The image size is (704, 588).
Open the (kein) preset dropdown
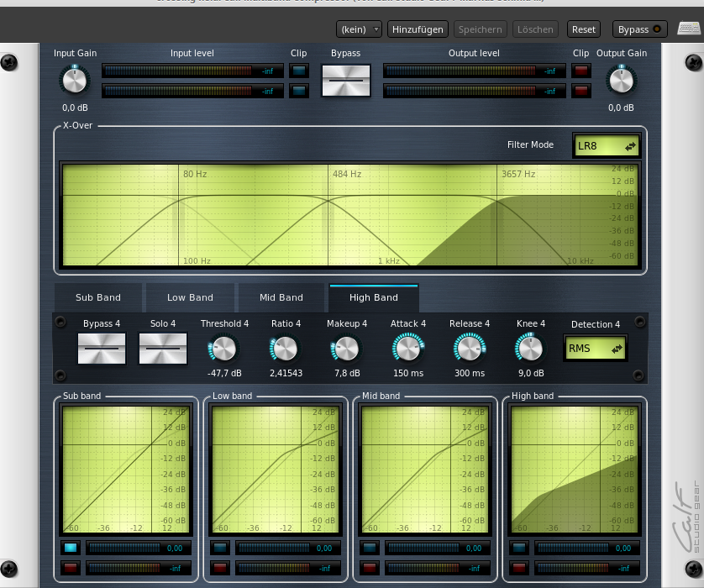coord(359,29)
